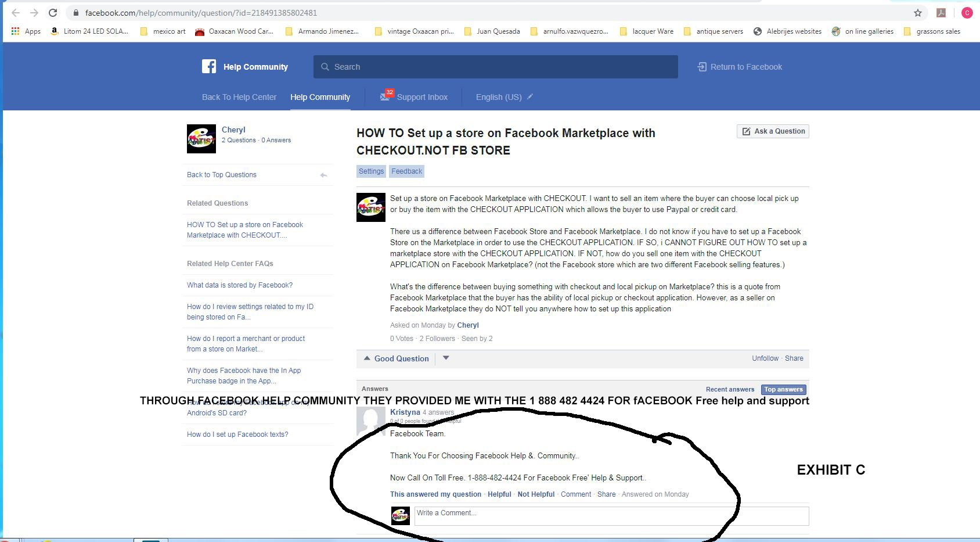Click the reply arrow beside Back to Top Questions
Viewport: 980px width, 542px height.
coord(323,175)
